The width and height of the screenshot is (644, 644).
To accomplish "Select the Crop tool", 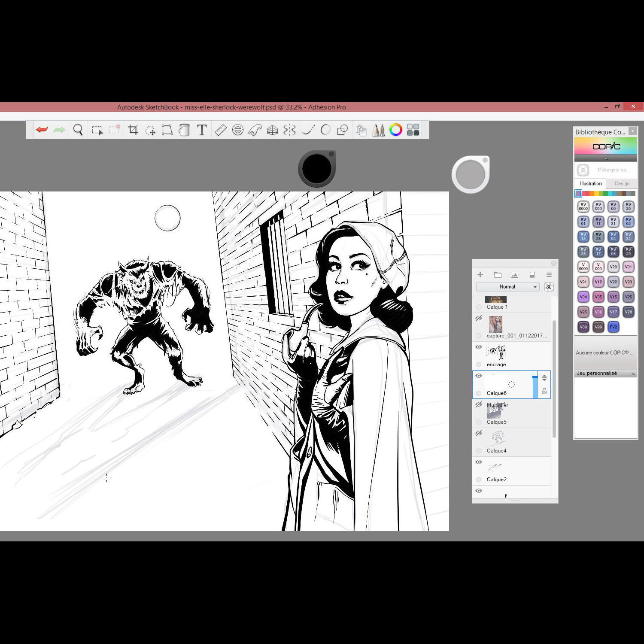I will [x=133, y=130].
